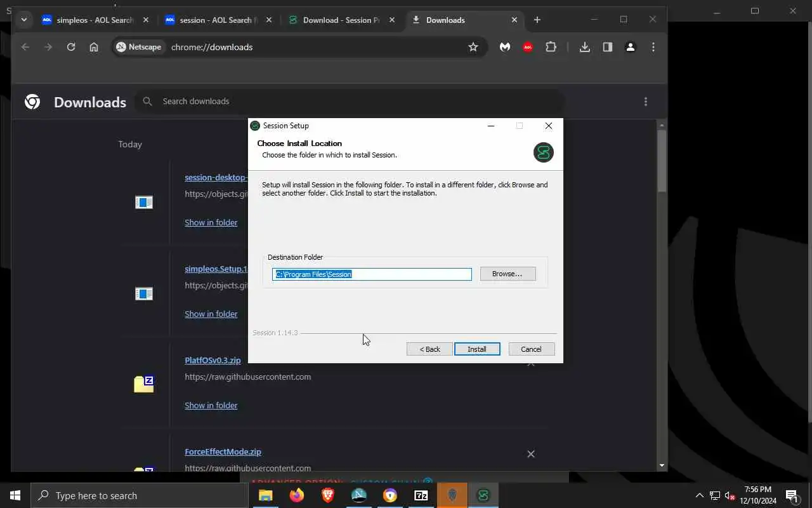Cancel the Session Setup wizard
812x508 pixels.
coord(532,349)
